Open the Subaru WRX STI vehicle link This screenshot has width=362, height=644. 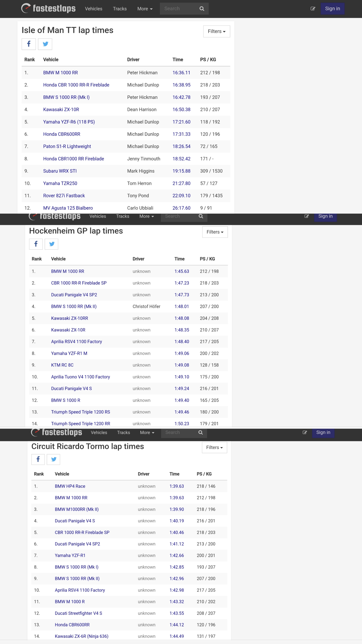coord(60,171)
